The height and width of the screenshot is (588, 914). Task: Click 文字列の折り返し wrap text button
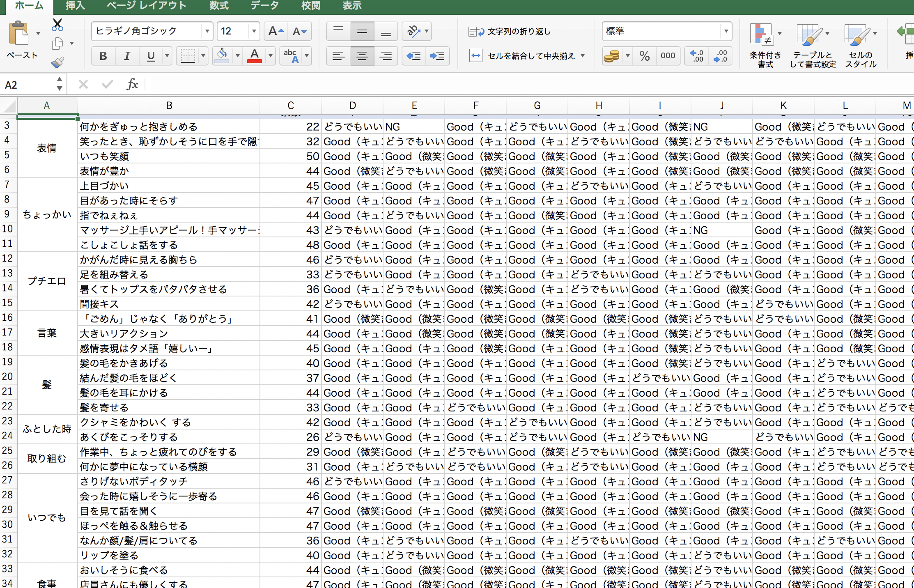[x=510, y=32]
